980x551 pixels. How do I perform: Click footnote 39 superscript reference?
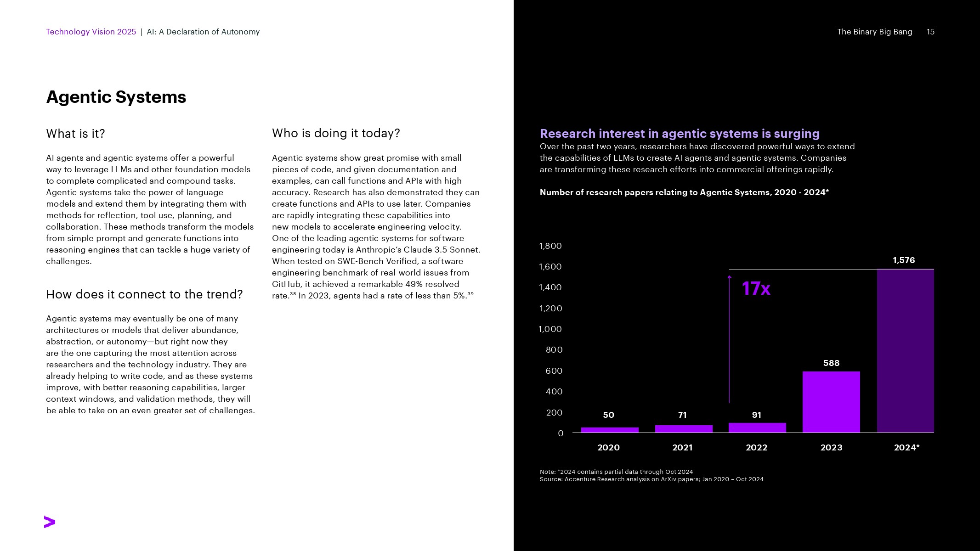470,294
